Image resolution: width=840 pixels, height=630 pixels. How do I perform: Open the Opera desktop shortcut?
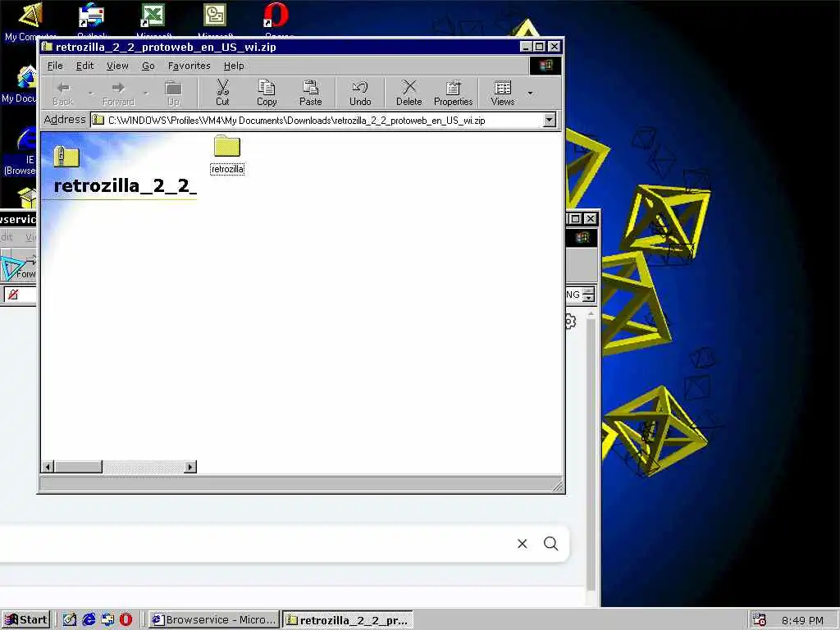click(x=276, y=15)
